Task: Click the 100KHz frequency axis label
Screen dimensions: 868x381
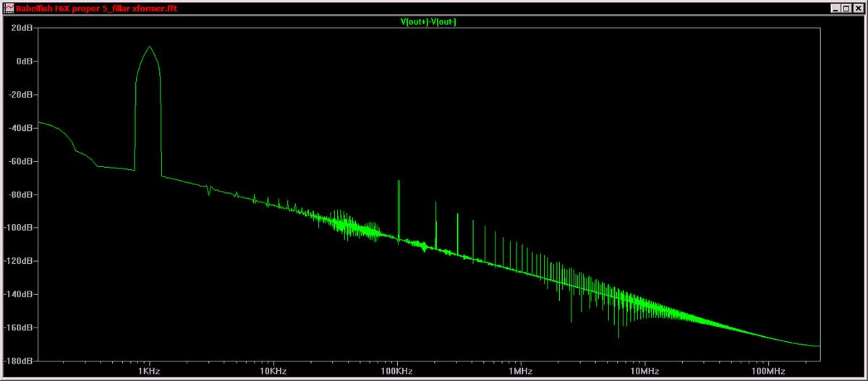Action: click(397, 372)
